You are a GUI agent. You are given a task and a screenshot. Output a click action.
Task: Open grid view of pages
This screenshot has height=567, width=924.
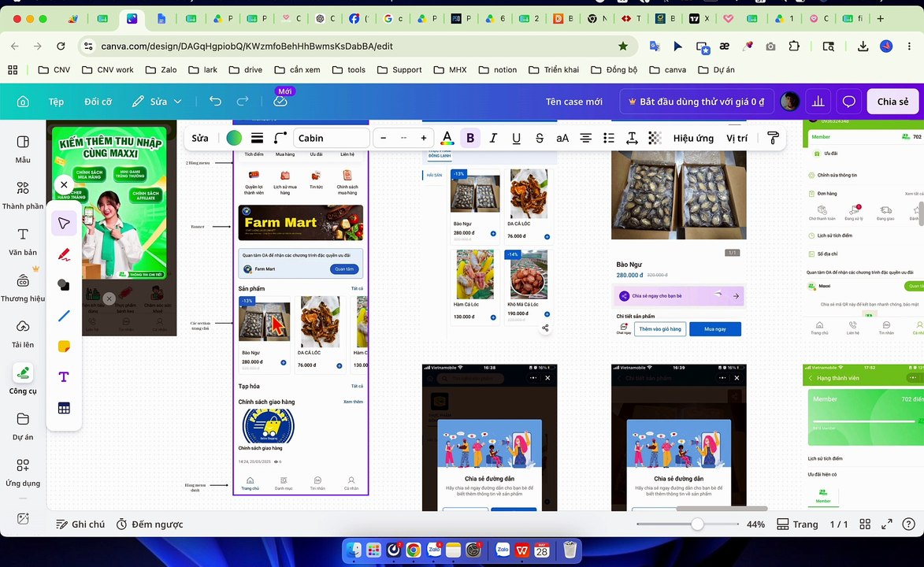pyautogui.click(x=865, y=524)
